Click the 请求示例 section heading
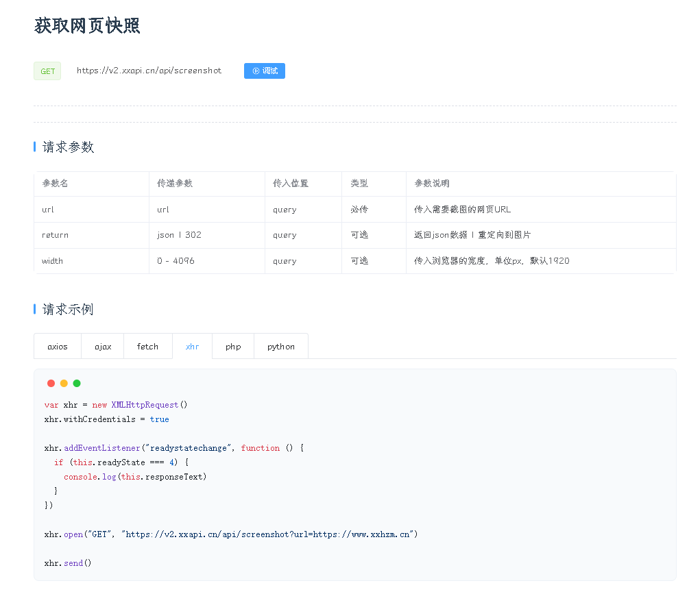700x594 pixels. coord(68,309)
